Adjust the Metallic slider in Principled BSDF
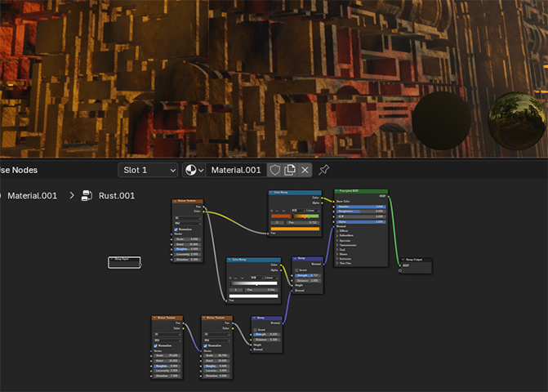 pyautogui.click(x=360, y=207)
